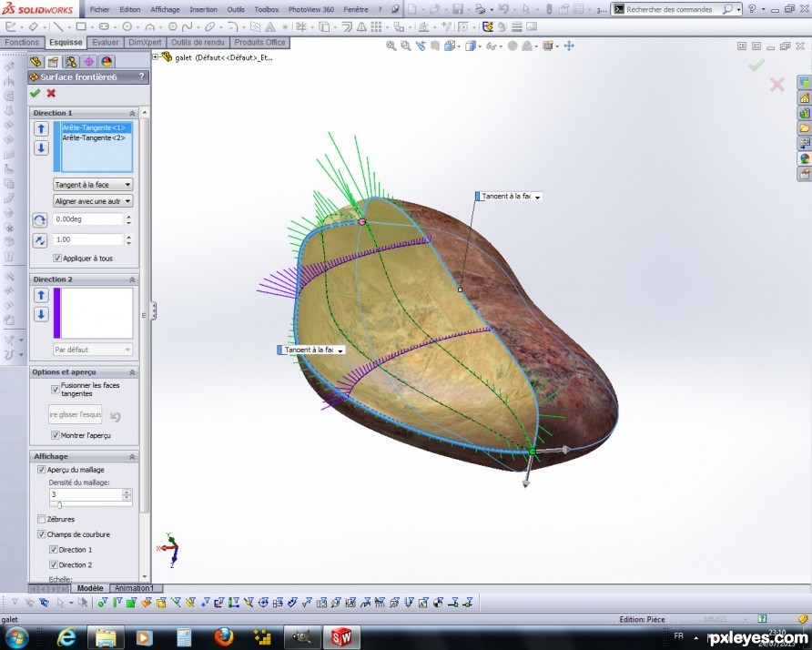Open the Insertion menu
The width and height of the screenshot is (812, 650).
click(x=204, y=9)
